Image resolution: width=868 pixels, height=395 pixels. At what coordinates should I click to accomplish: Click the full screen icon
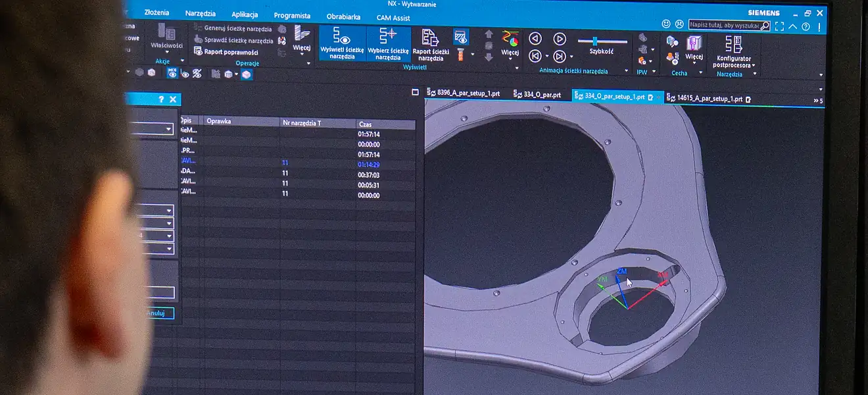779,26
